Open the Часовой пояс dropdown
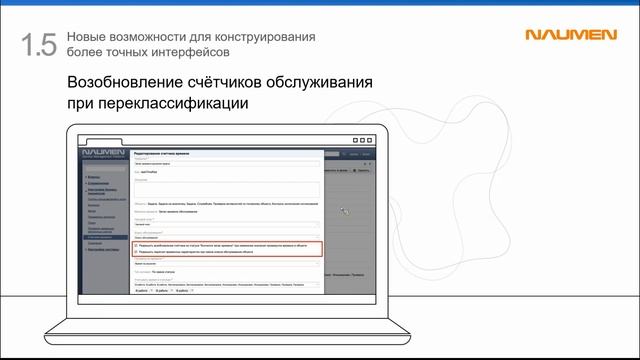Viewport: 640px width, 360px height. coord(227,224)
